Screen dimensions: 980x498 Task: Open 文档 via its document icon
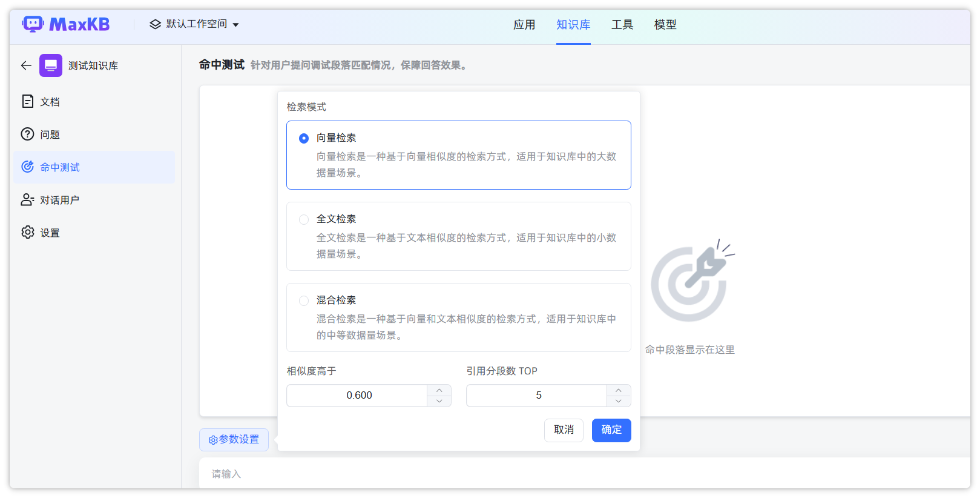coord(28,101)
